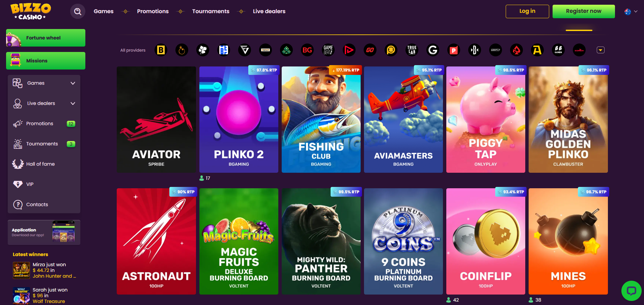Open the language selection dropdown
Screen dimensions: 644x305
click(631, 11)
